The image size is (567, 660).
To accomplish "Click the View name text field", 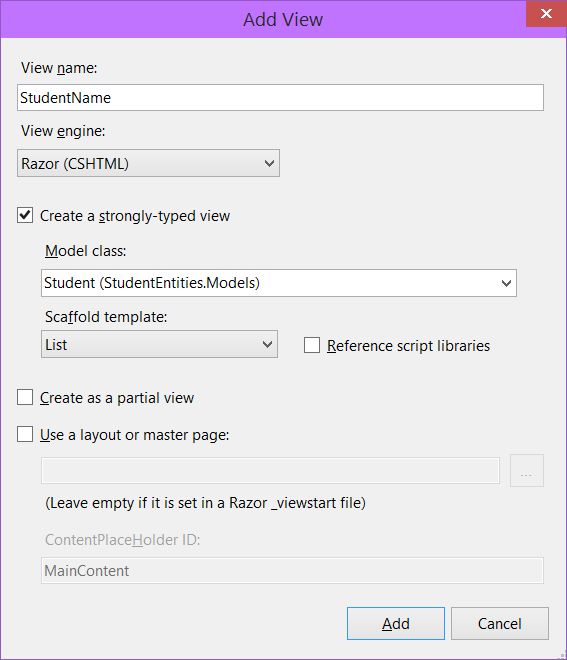I will point(280,98).
